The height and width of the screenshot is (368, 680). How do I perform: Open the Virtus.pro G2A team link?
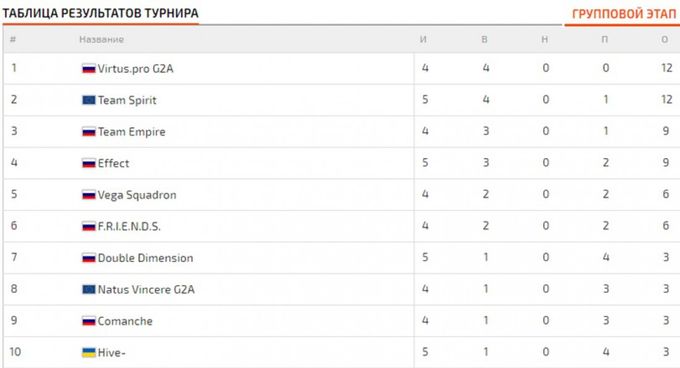click(x=135, y=68)
